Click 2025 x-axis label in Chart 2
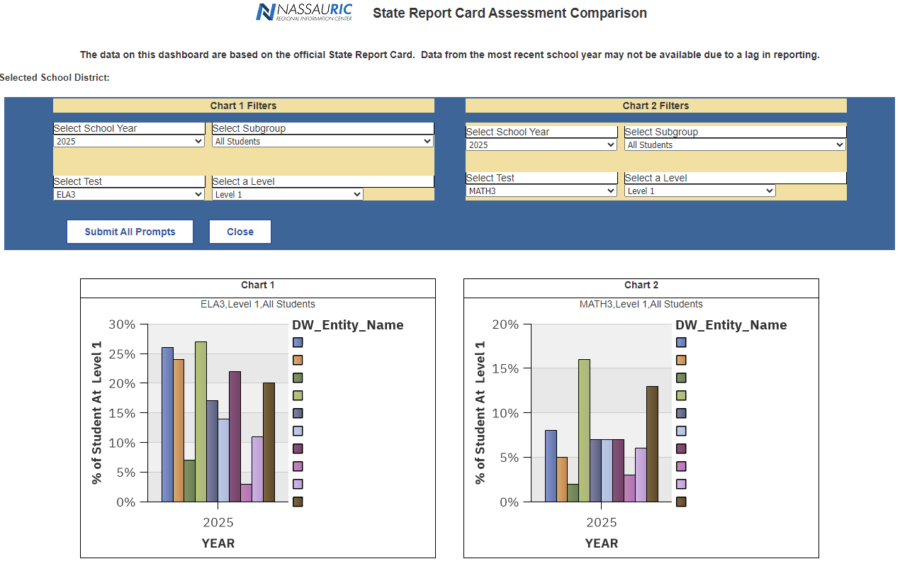The width and height of the screenshot is (900, 588). tap(602, 523)
